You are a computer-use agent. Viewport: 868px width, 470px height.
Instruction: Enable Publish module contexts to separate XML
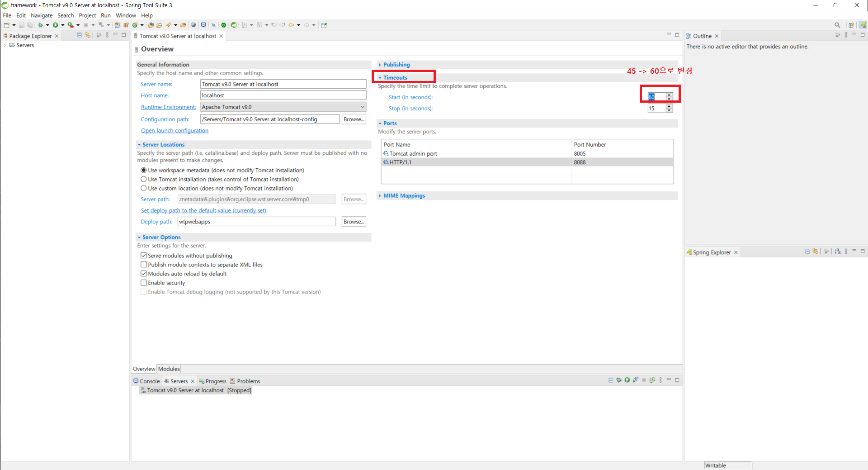144,265
